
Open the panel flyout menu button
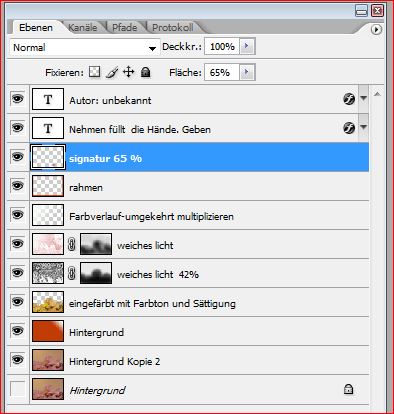pos(376,30)
